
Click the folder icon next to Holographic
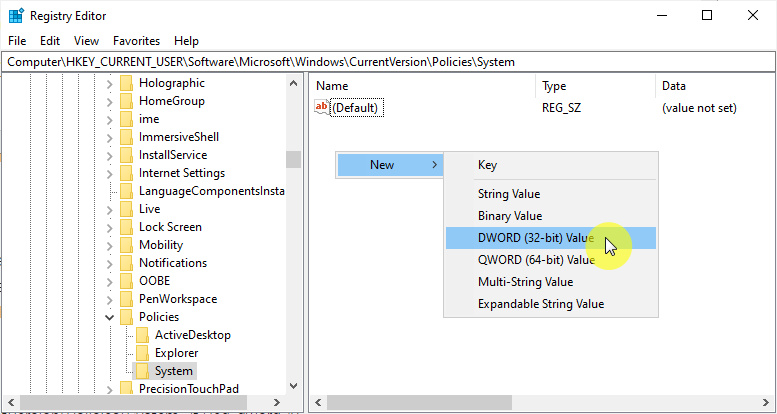click(126, 83)
